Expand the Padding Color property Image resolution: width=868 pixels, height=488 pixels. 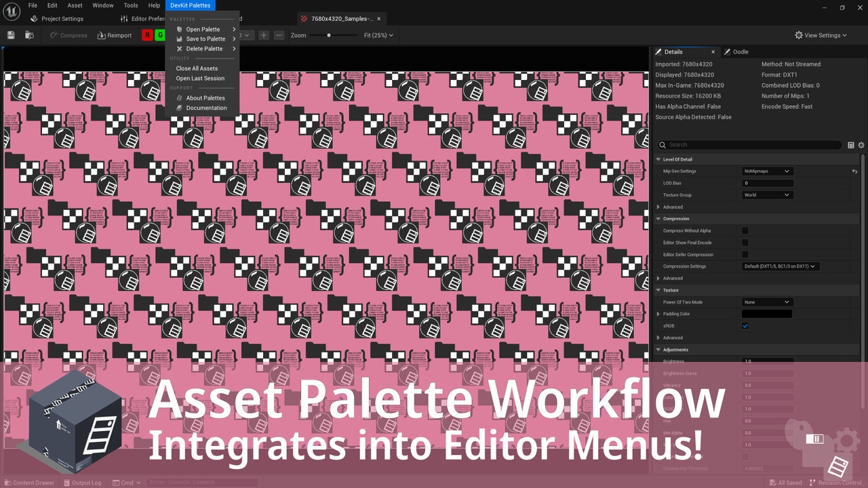pos(658,314)
